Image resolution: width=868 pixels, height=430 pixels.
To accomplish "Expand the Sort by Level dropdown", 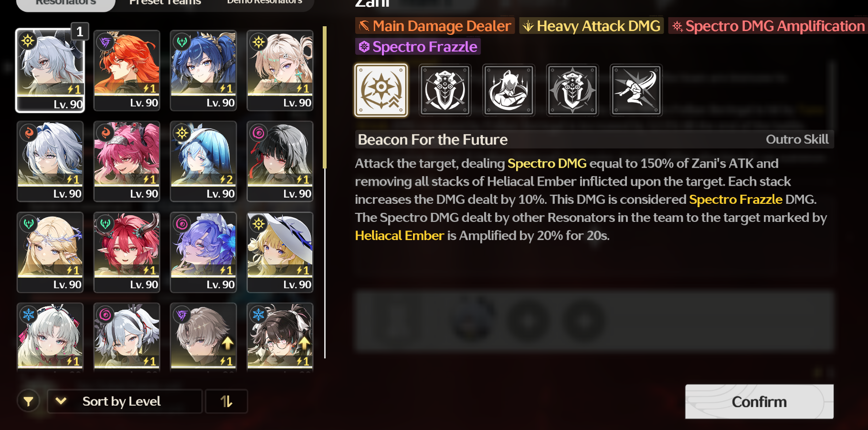I will pos(125,401).
